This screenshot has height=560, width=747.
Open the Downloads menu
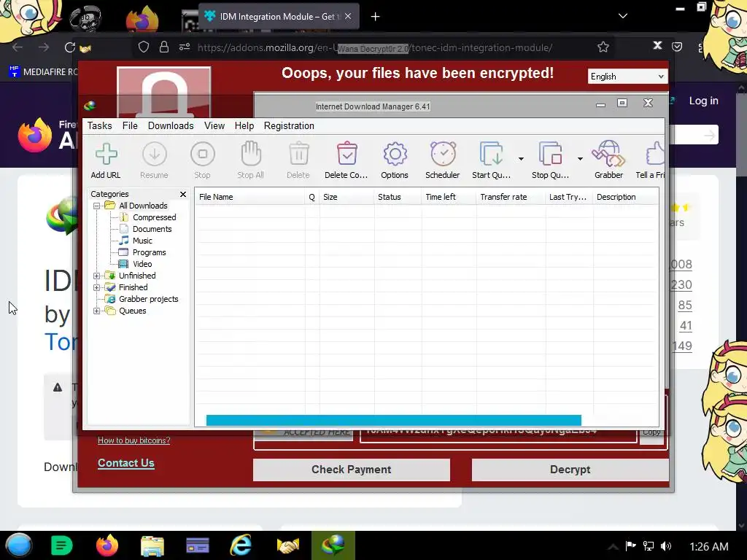tap(171, 125)
